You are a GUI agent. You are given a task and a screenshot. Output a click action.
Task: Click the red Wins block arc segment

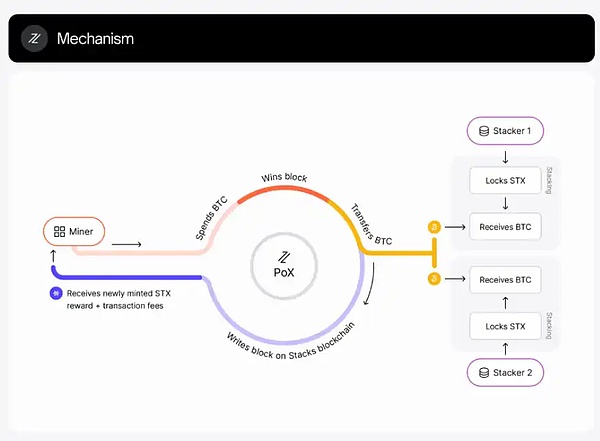coord(285,190)
